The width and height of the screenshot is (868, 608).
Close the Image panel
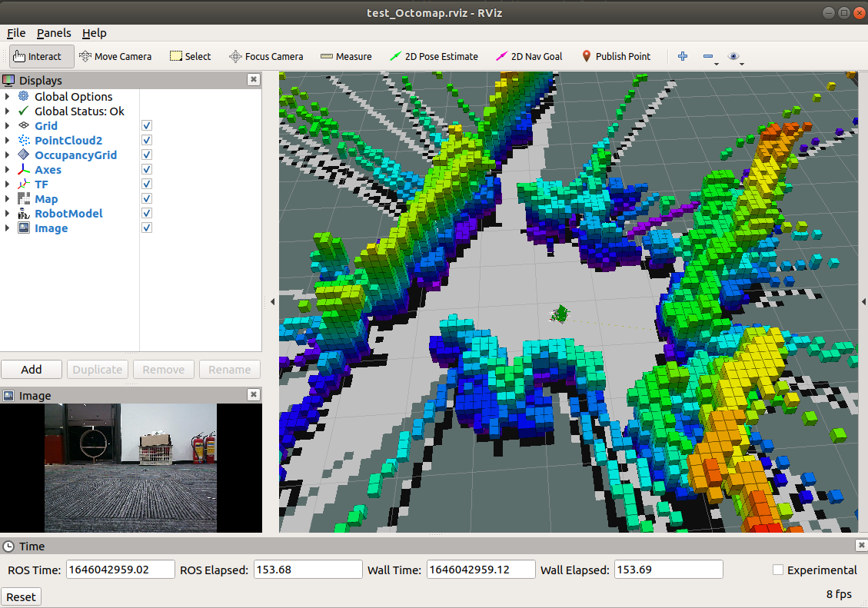tap(253, 395)
